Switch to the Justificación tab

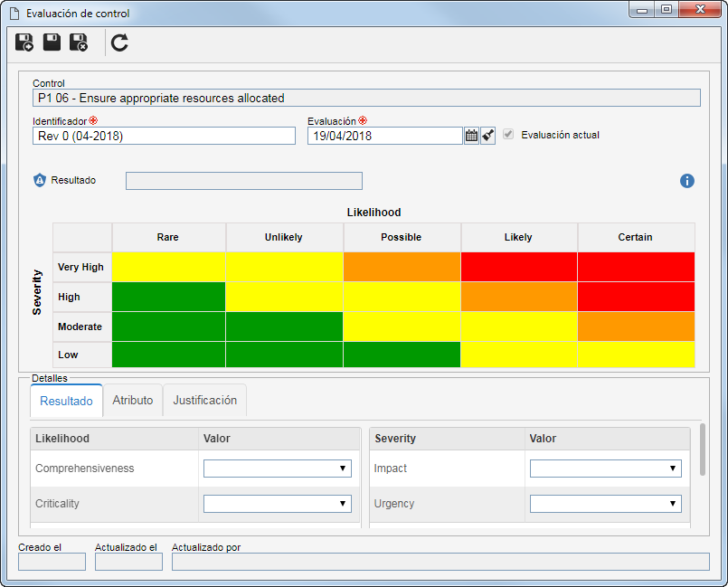204,400
